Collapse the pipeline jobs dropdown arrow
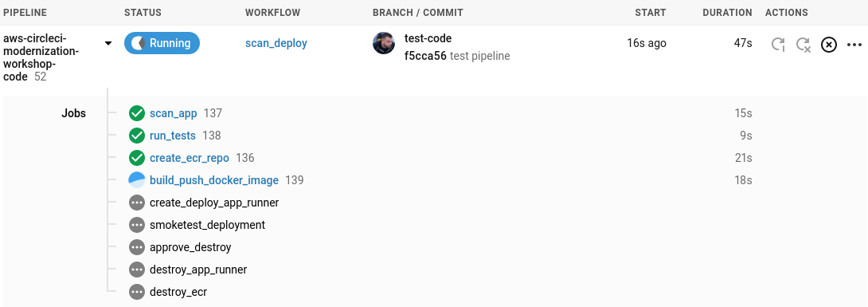Screen dimensions: 868x307 pos(108,43)
